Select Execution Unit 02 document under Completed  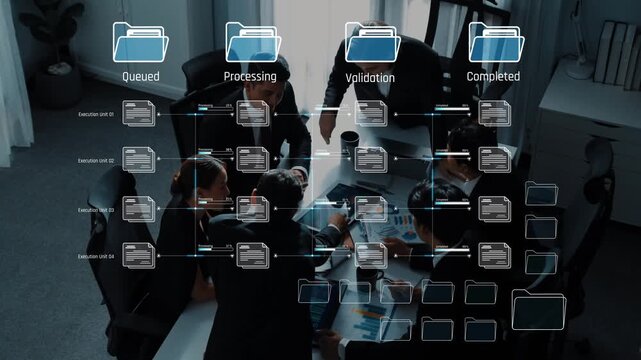495,160
